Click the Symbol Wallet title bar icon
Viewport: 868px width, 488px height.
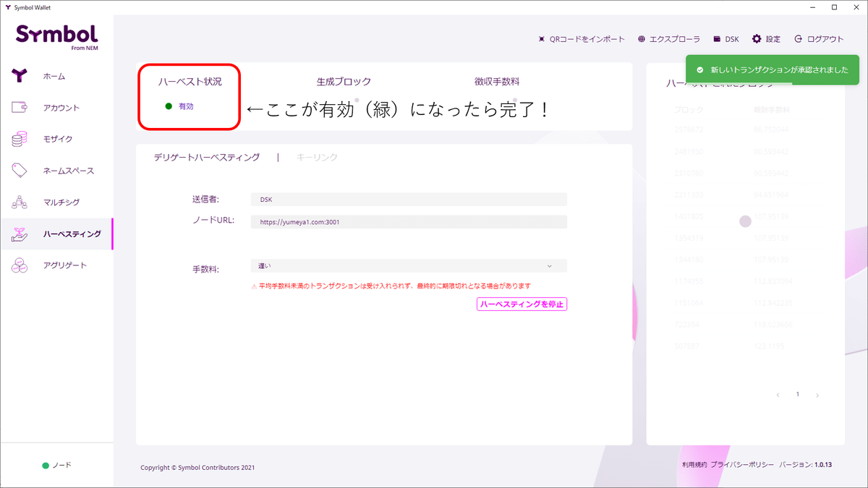click(x=7, y=7)
